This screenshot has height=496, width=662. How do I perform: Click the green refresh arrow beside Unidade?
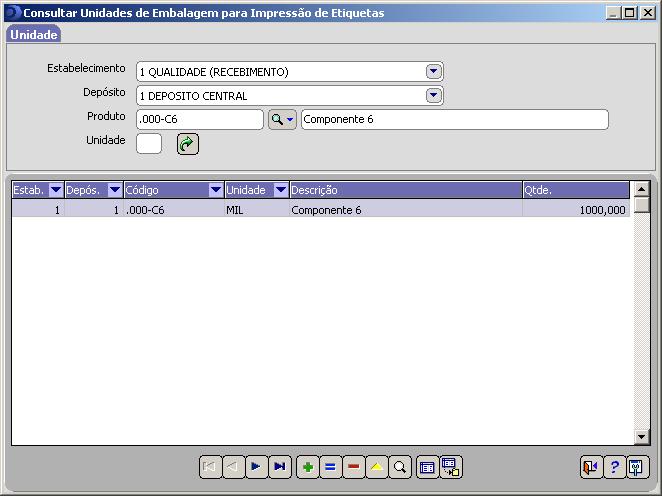pyautogui.click(x=187, y=144)
